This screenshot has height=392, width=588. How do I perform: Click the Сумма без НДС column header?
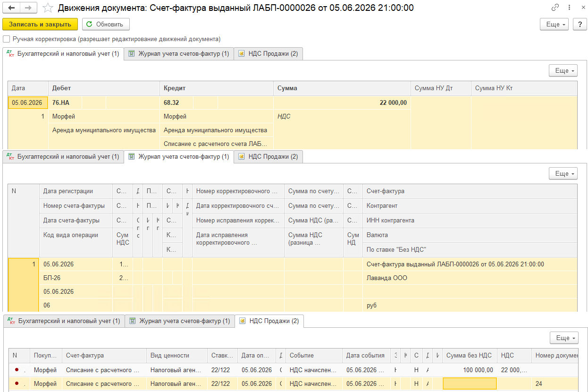coord(470,356)
